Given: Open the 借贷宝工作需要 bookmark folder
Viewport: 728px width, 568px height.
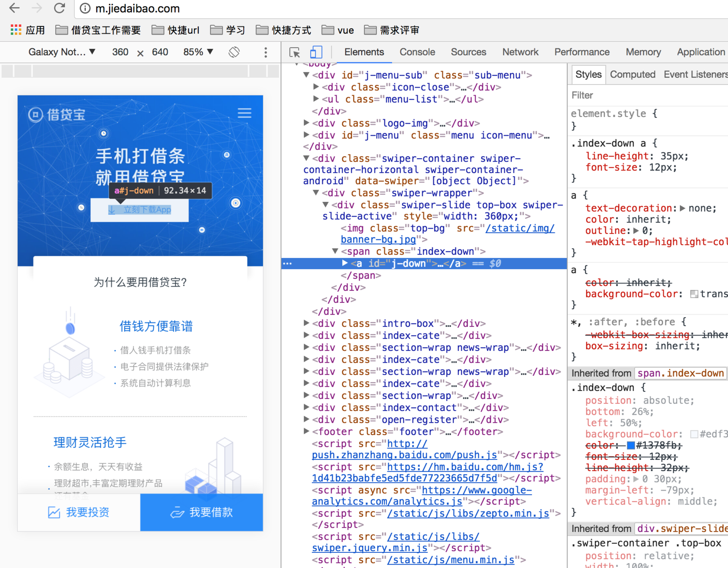Looking at the screenshot, I should coord(98,30).
